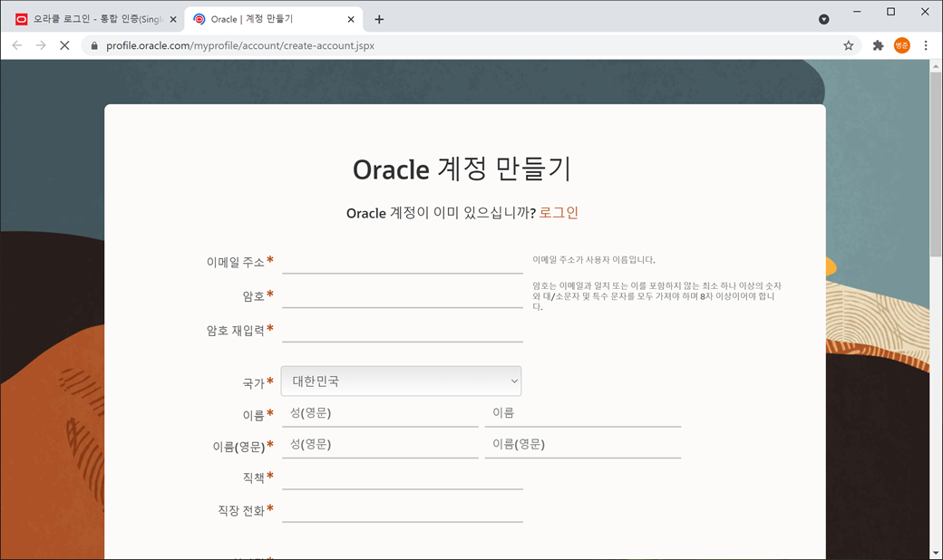Close the 오라클 로그인 tab
Image resolution: width=943 pixels, height=560 pixels.
point(173,19)
